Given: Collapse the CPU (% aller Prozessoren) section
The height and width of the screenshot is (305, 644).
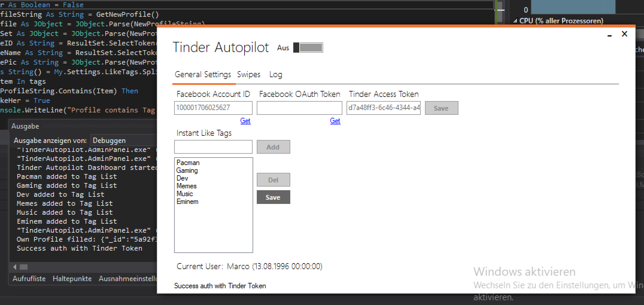Looking at the screenshot, I should (515, 21).
